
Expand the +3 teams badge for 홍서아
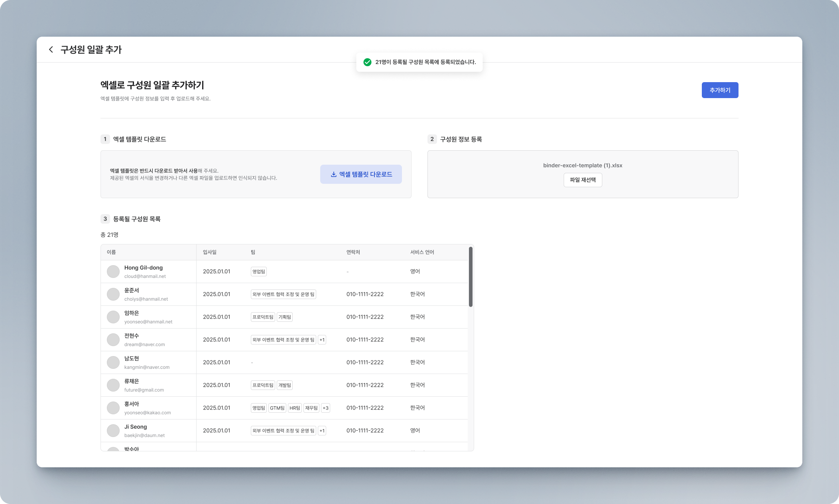click(325, 408)
